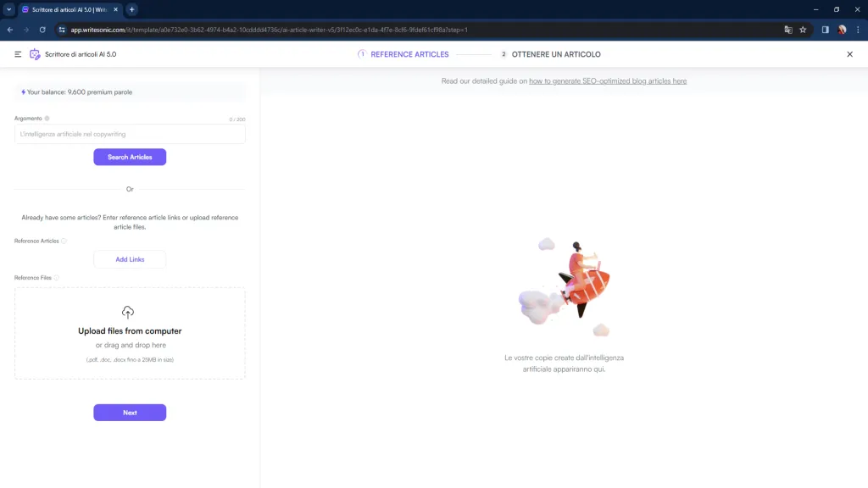868x488 pixels.
Task: Toggle the browser side panel
Action: 826,30
